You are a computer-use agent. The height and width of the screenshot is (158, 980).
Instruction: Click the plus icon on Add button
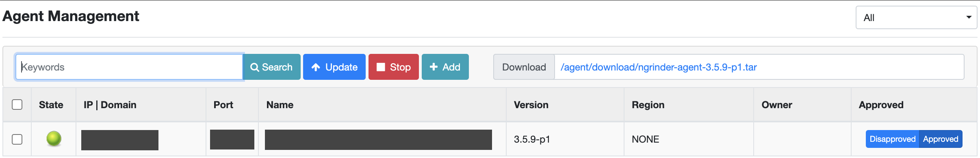[434, 67]
